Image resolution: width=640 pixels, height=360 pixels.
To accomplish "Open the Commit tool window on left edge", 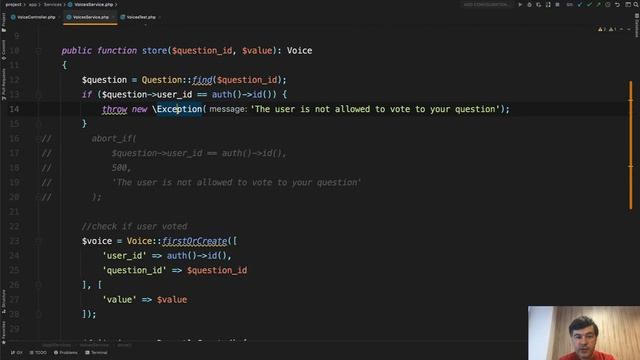I will tap(4, 50).
